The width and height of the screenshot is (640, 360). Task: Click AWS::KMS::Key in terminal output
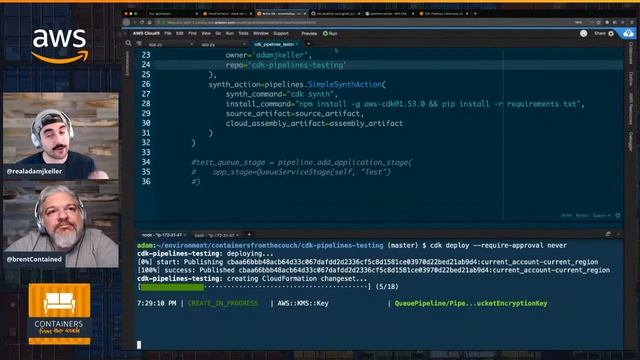click(x=303, y=303)
